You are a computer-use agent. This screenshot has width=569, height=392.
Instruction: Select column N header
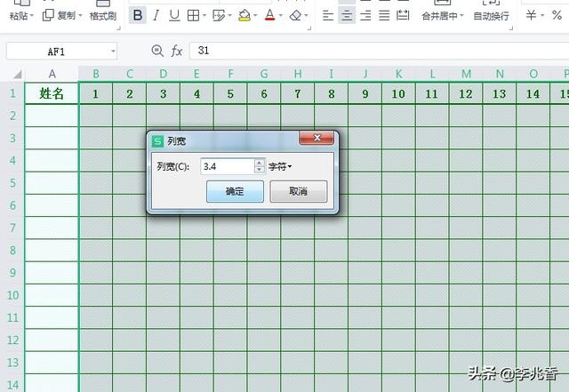pos(500,74)
